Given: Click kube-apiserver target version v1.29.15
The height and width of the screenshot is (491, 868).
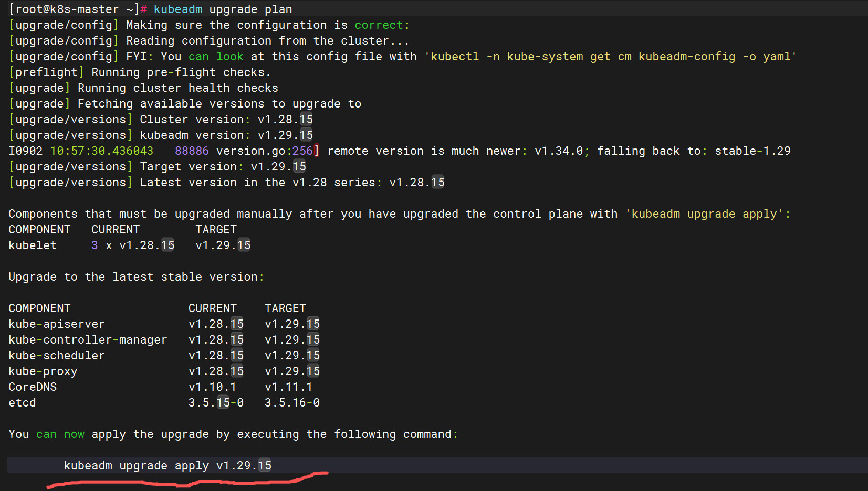Looking at the screenshot, I should point(292,324).
